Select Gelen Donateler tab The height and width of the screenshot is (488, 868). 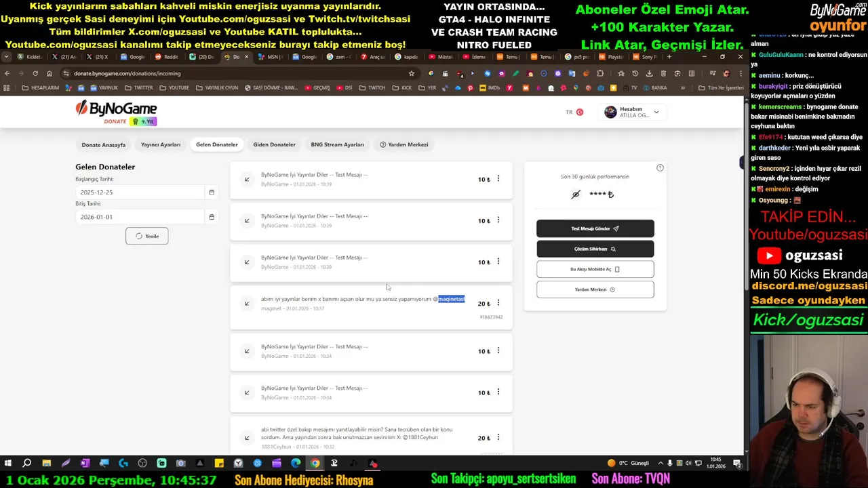pyautogui.click(x=217, y=144)
